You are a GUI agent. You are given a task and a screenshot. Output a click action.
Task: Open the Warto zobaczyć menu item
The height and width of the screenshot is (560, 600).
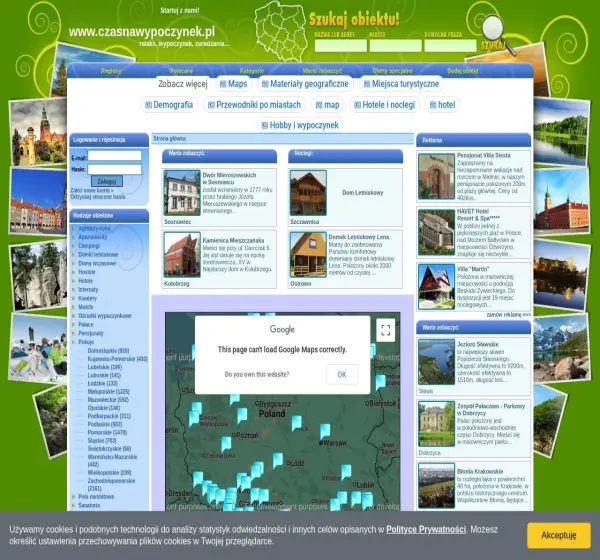click(x=322, y=71)
